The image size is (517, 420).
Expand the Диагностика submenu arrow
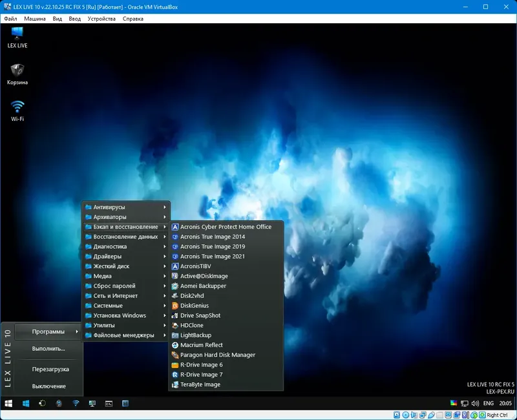click(165, 247)
